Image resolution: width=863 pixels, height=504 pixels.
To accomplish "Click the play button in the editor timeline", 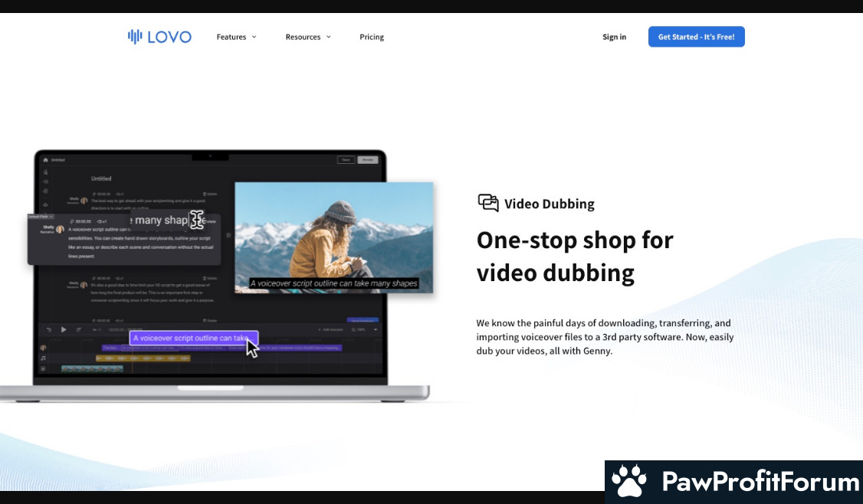I will point(64,329).
